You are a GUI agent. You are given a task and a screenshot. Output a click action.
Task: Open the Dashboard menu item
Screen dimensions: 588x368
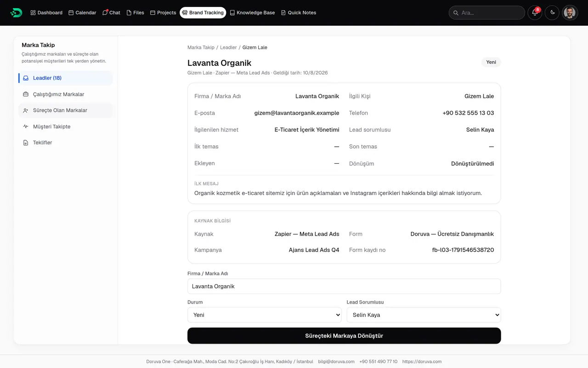(x=46, y=13)
